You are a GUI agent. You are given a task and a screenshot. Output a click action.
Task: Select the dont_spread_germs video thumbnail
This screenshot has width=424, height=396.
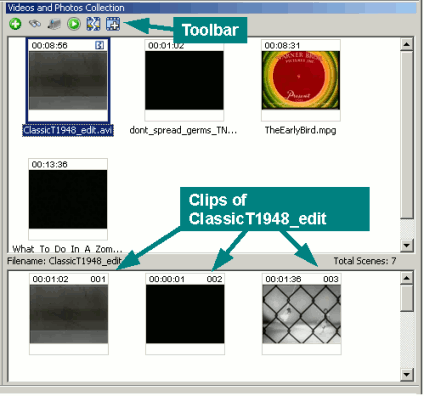(x=184, y=80)
